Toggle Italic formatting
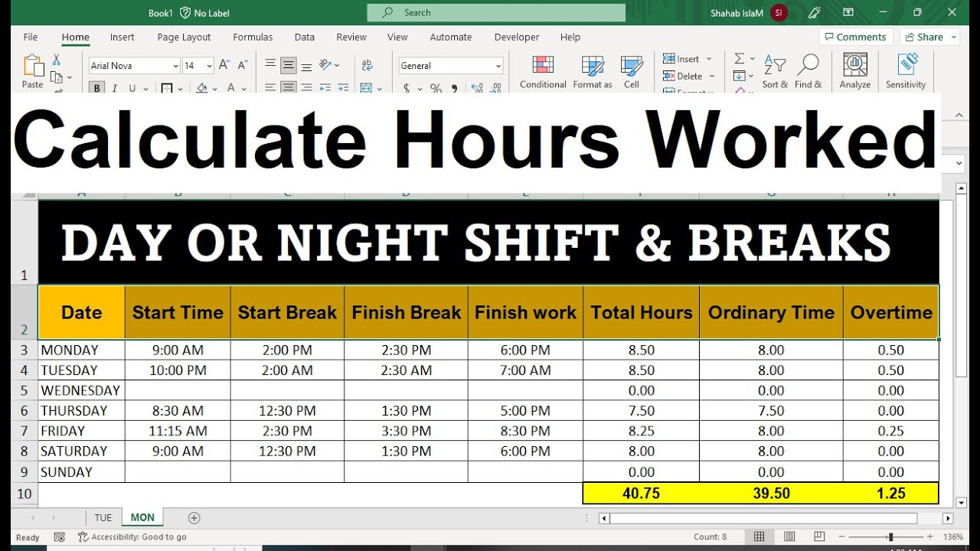 pyautogui.click(x=116, y=89)
